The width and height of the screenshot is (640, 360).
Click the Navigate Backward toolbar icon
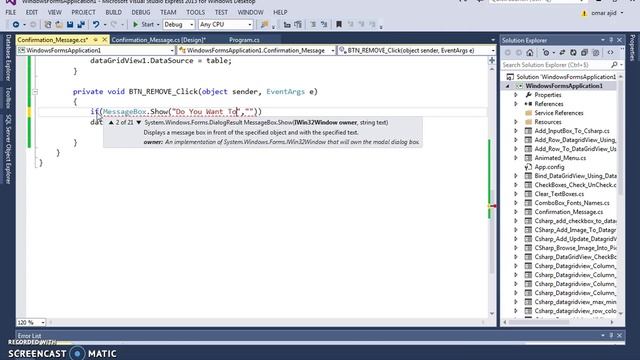pyautogui.click(x=16, y=25)
